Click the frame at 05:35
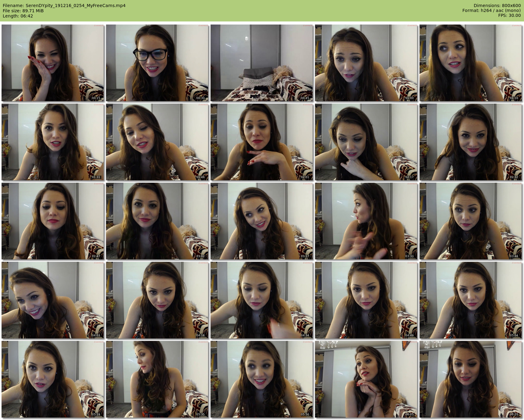This screenshot has width=524, height=420. (157, 380)
